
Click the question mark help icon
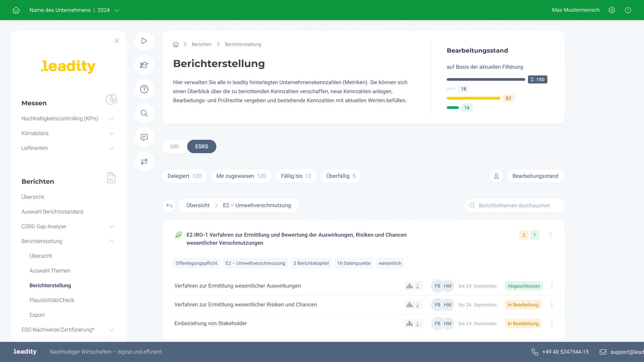[x=144, y=89]
